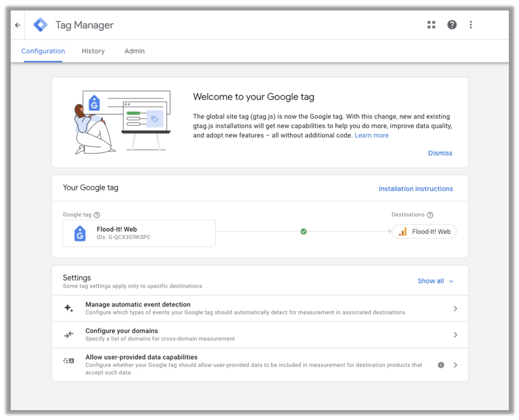Screen dimensions: 519x420
Task: Click the help icon beside Destinations label
Action: coord(430,215)
